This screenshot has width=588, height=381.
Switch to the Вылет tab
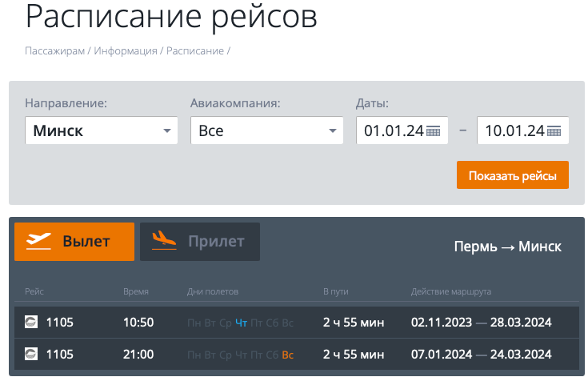click(74, 242)
